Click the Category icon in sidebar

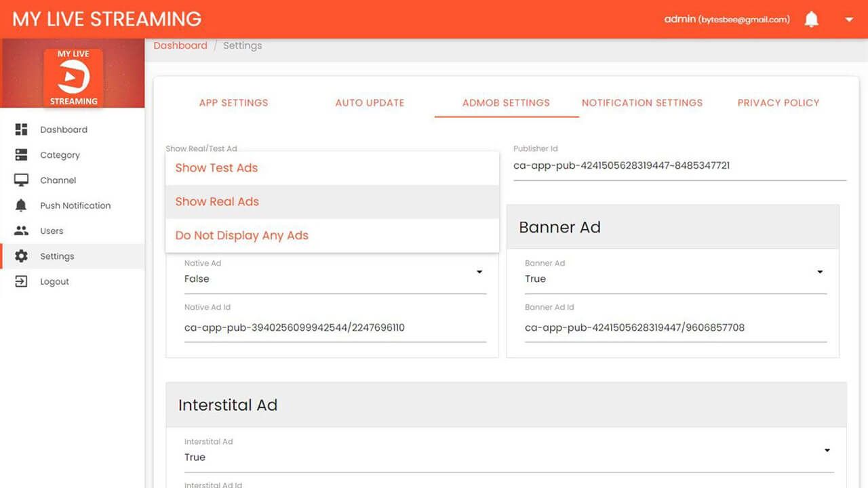pos(22,155)
